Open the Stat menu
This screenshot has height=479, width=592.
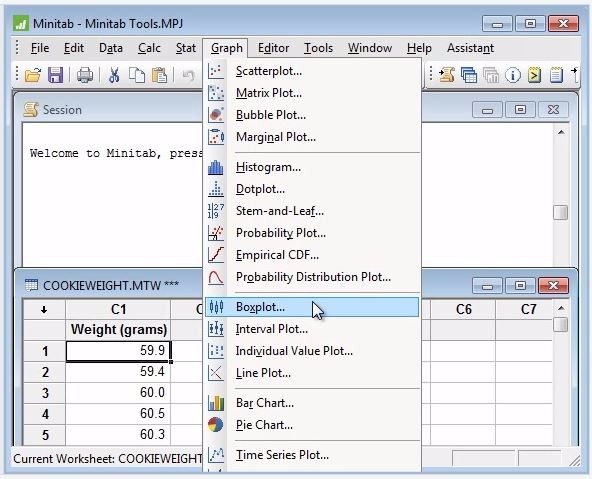tap(185, 48)
